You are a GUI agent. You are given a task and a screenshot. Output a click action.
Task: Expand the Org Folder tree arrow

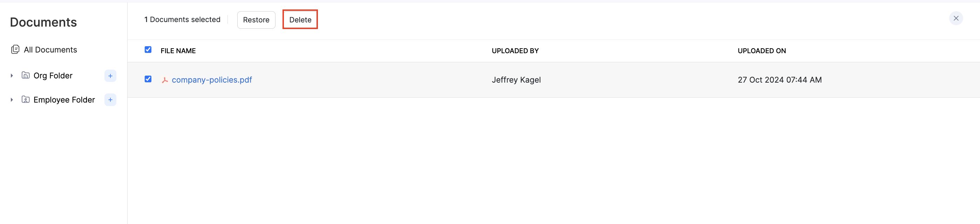click(12, 76)
